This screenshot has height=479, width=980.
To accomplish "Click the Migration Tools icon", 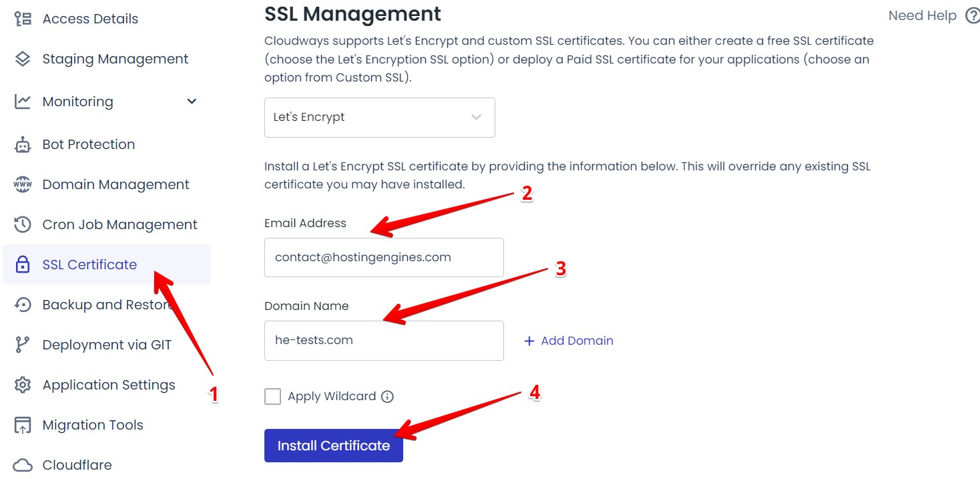I will [x=23, y=425].
